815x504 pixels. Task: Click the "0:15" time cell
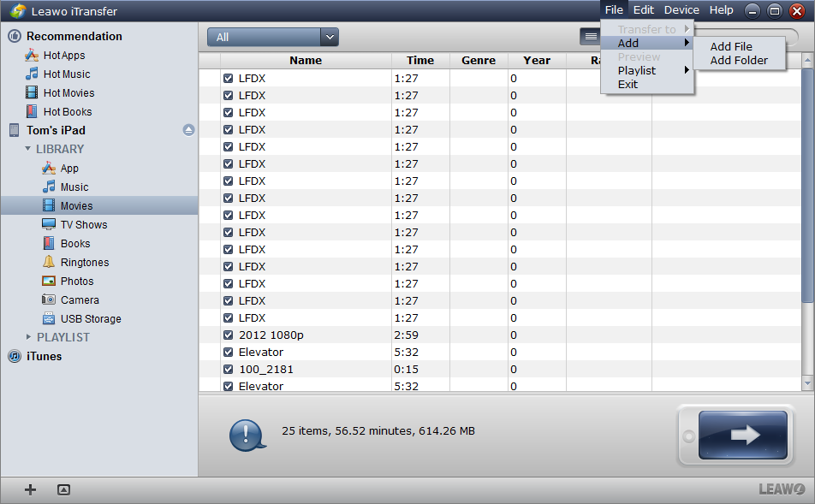pos(406,370)
